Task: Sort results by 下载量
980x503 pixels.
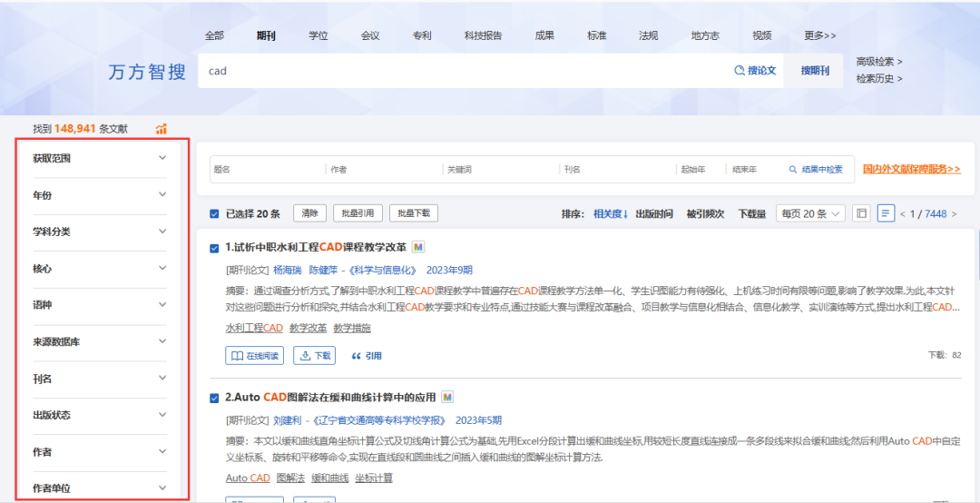Action: pyautogui.click(x=752, y=214)
